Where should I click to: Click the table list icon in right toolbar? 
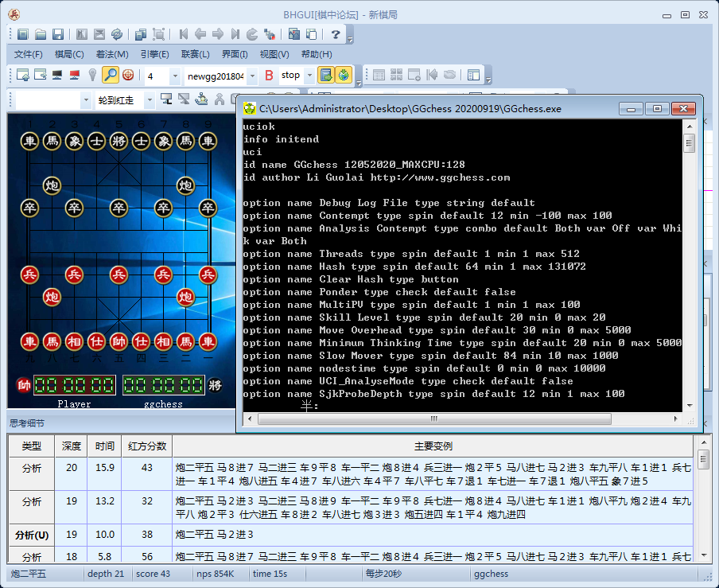(x=379, y=75)
